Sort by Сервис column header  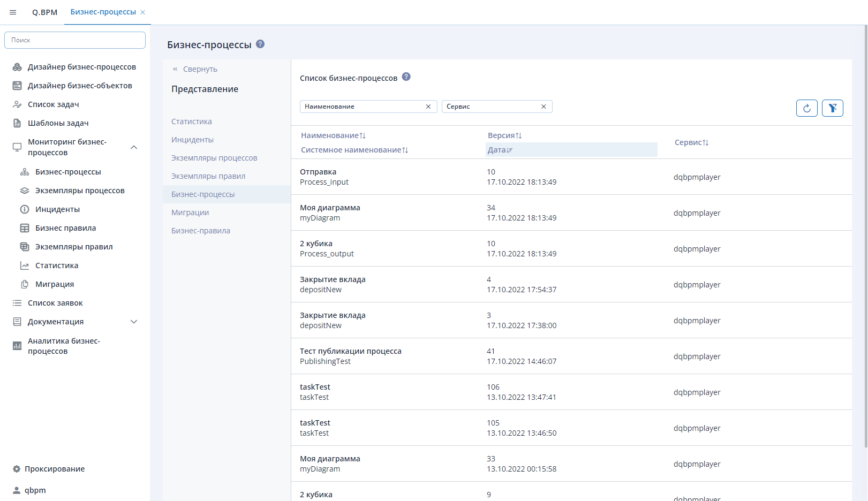(x=692, y=142)
